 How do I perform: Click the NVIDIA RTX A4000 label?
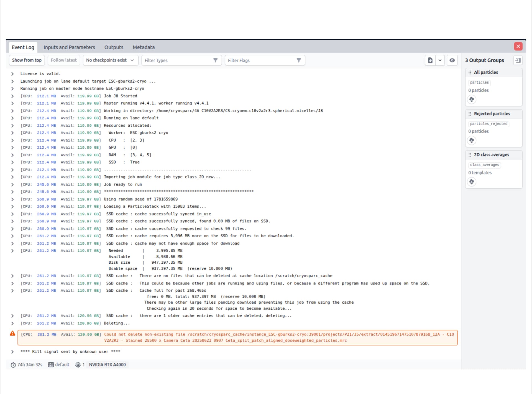coord(107,365)
